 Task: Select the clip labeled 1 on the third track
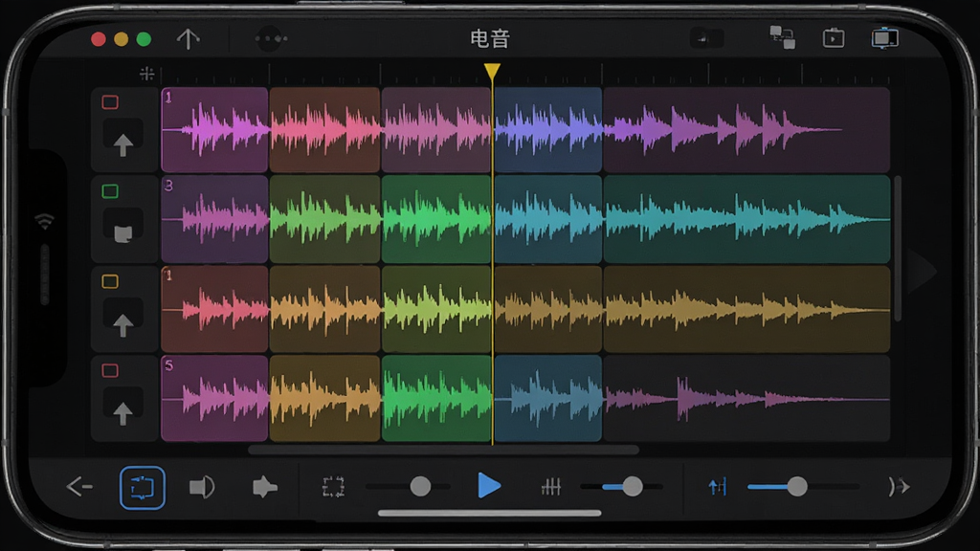pos(214,309)
